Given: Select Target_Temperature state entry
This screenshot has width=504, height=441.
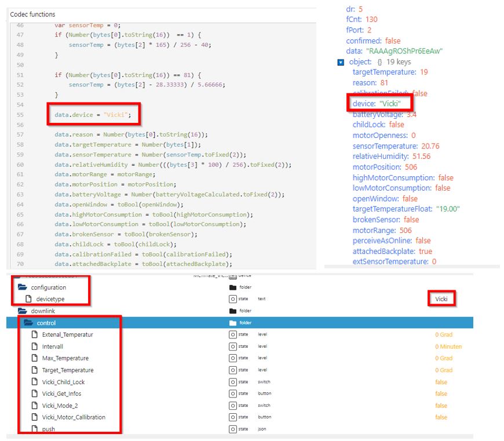Looking at the screenshot, I should pos(68,370).
